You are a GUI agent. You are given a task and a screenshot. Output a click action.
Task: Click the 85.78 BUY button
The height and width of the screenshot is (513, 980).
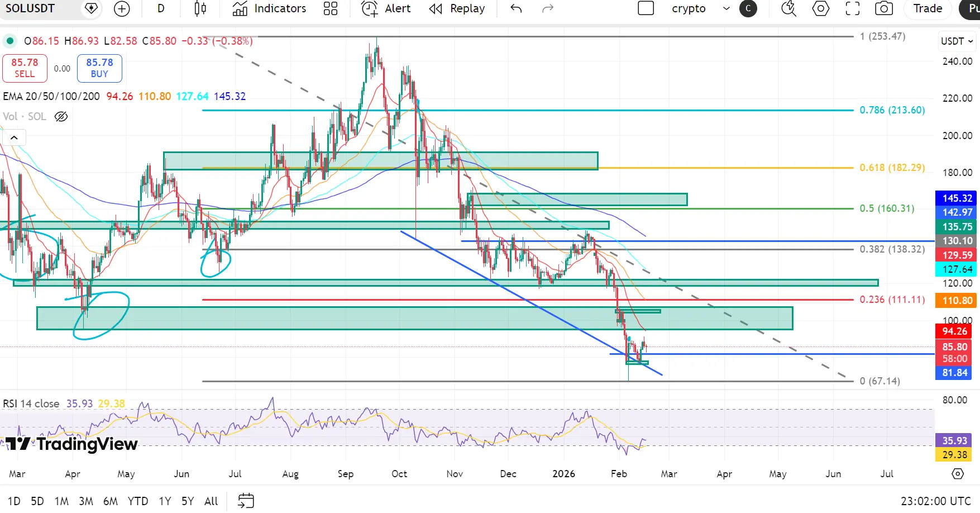pos(99,68)
